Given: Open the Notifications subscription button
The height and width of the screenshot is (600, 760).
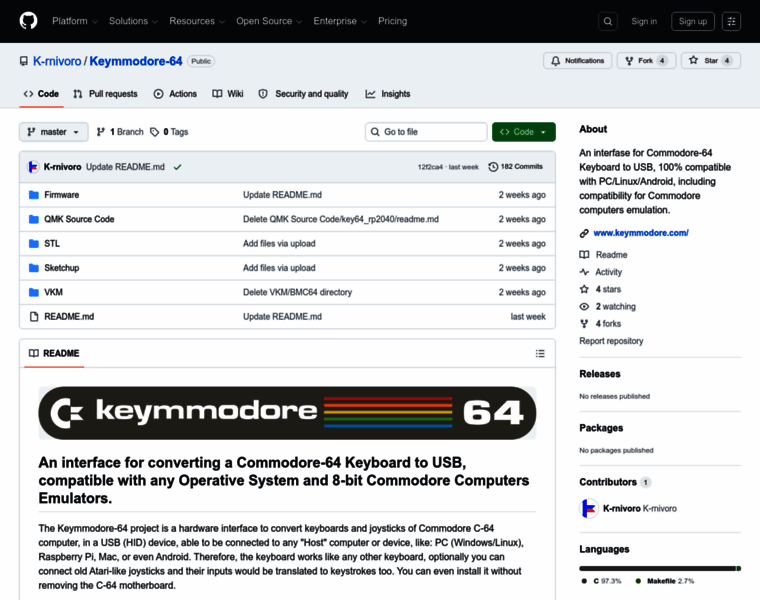Looking at the screenshot, I should (577, 61).
